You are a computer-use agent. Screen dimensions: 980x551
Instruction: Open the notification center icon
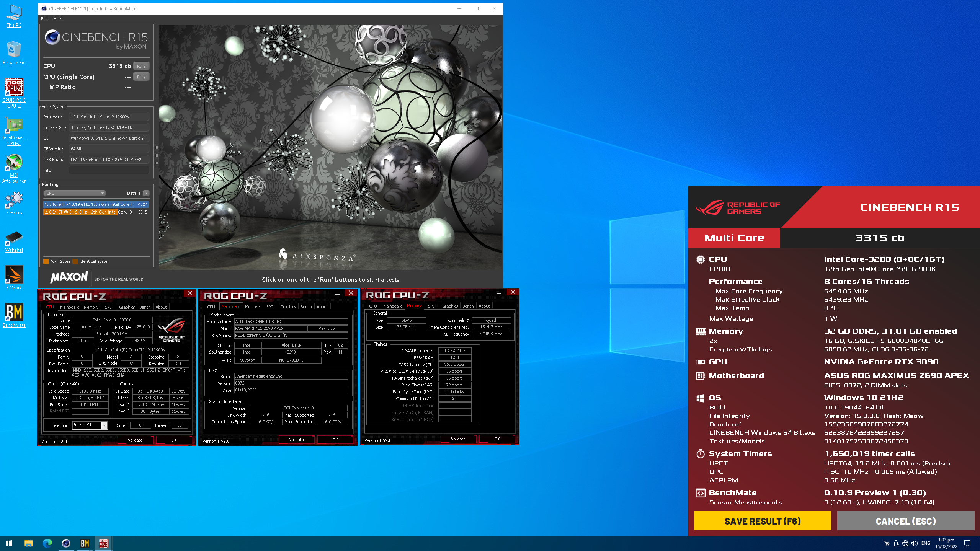tap(967, 543)
